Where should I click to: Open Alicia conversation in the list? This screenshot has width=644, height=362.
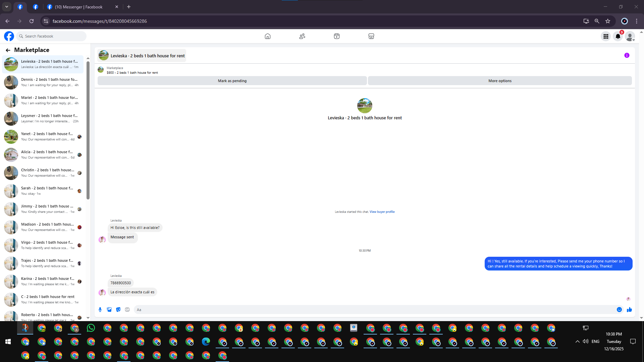[43, 155]
